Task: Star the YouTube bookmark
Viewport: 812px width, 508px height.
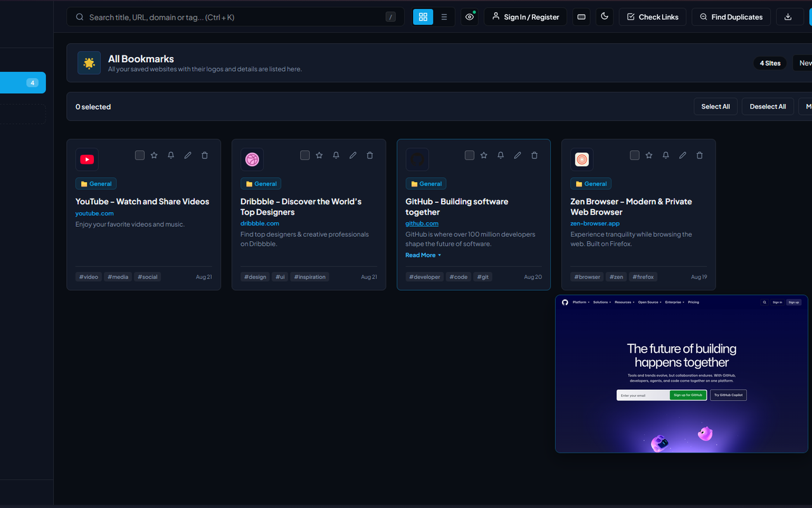Action: coord(154,155)
